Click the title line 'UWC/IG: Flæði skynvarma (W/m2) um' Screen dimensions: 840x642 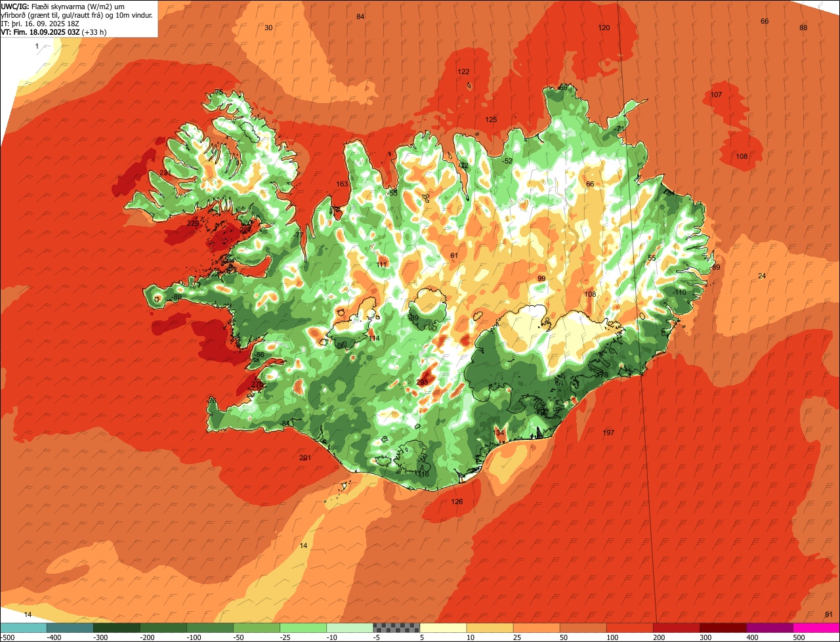click(x=63, y=7)
